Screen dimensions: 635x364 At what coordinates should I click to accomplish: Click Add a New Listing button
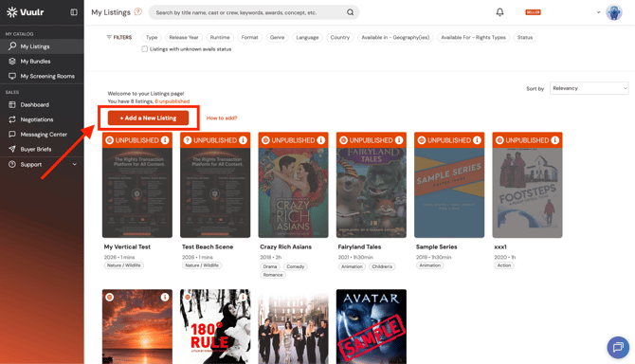click(x=148, y=118)
